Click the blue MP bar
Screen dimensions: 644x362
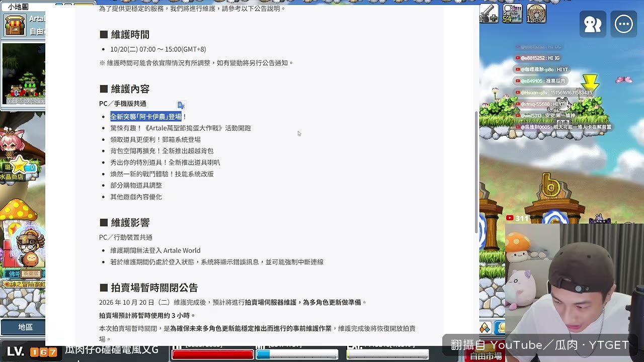point(297,354)
